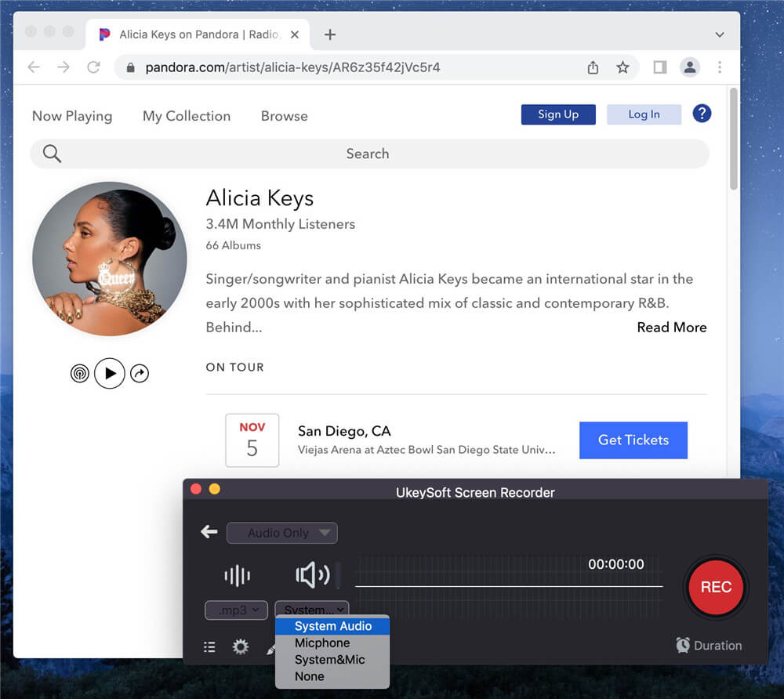Click the page vertical scrollbar

[x=733, y=139]
